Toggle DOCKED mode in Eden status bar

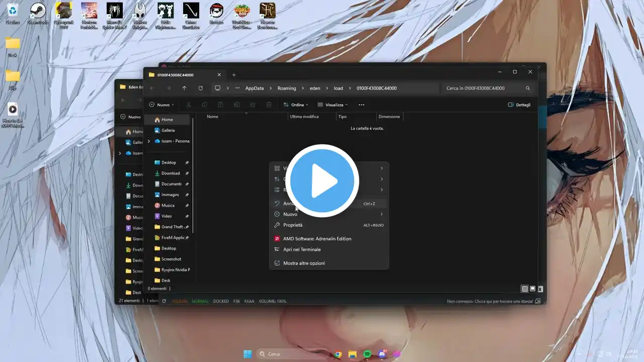pos(221,301)
